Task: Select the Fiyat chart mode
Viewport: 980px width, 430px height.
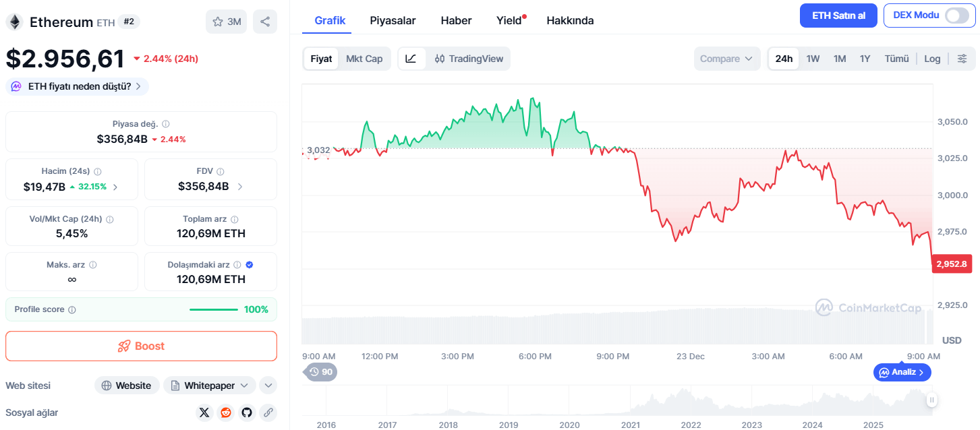Action: click(321, 59)
